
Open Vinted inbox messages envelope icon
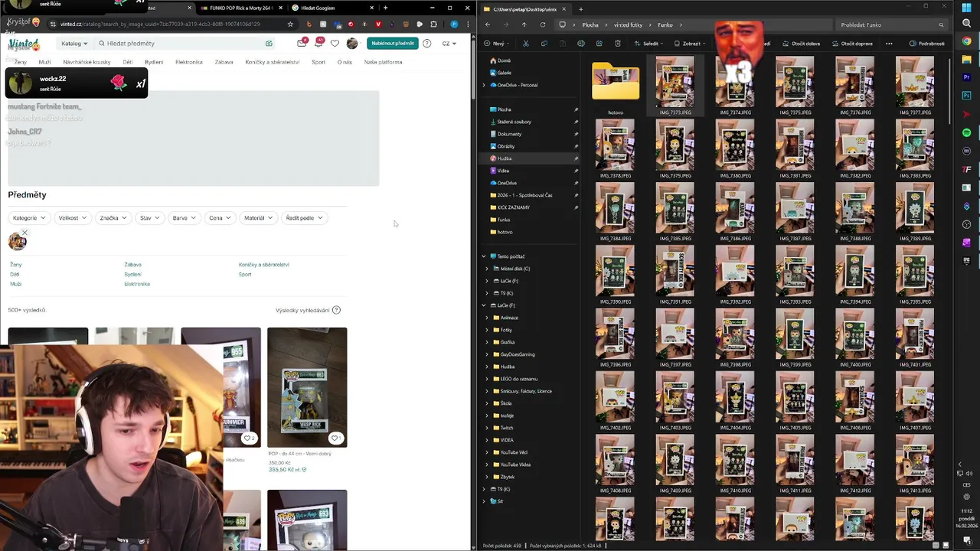(302, 43)
